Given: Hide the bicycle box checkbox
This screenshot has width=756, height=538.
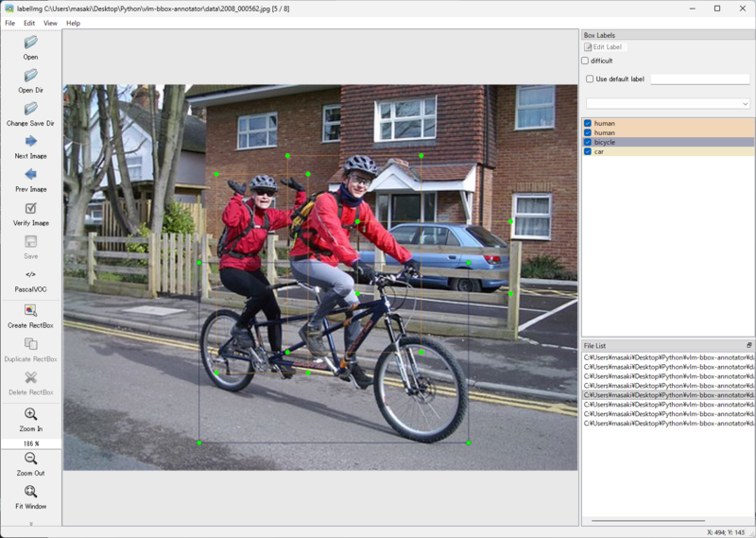Looking at the screenshot, I should point(588,143).
